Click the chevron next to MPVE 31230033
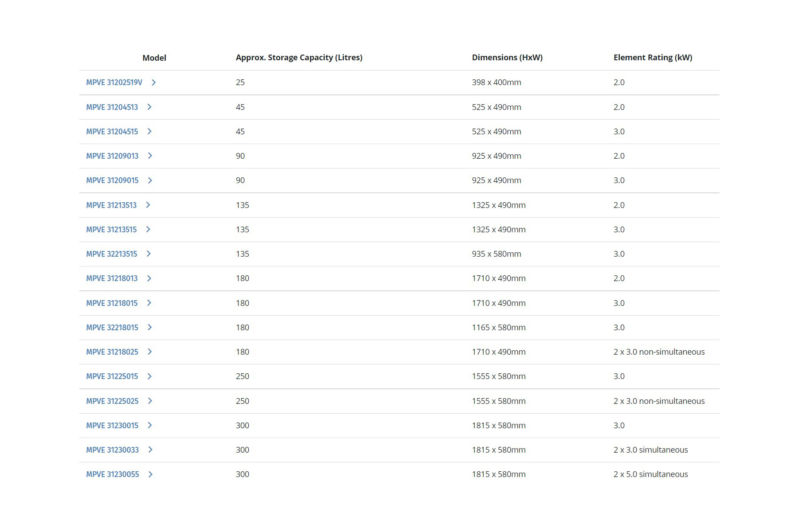 [x=150, y=450]
